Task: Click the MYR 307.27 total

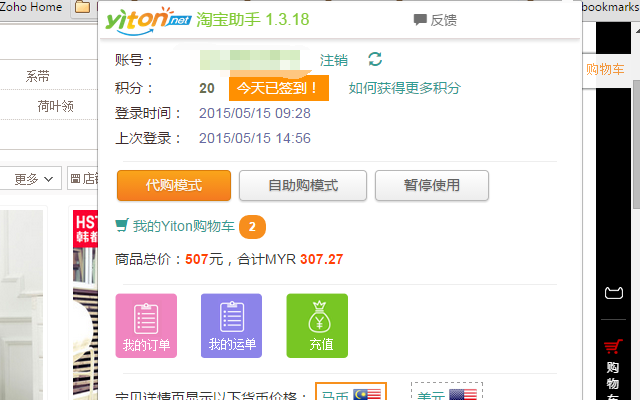Action: (304, 259)
